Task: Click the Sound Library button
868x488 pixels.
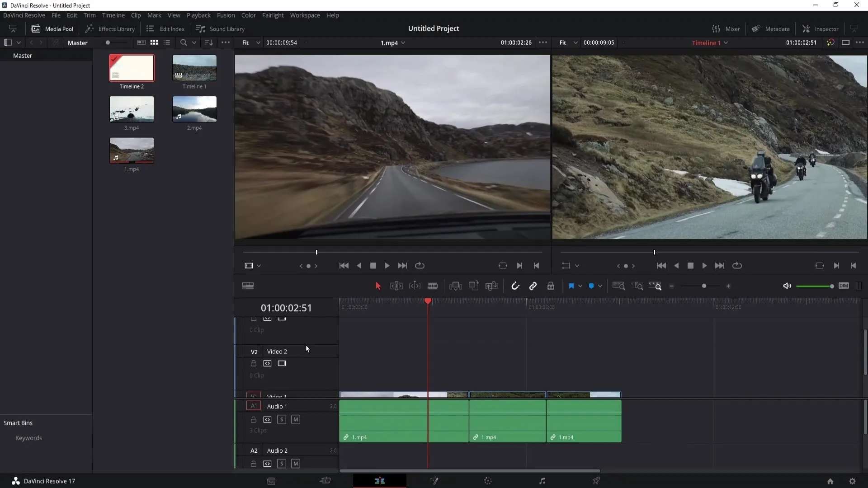Action: (221, 28)
